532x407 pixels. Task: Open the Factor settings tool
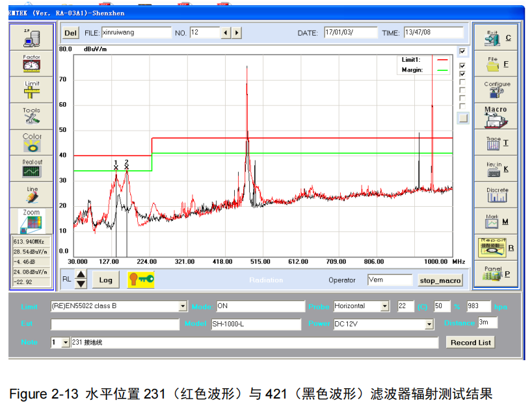click(31, 64)
